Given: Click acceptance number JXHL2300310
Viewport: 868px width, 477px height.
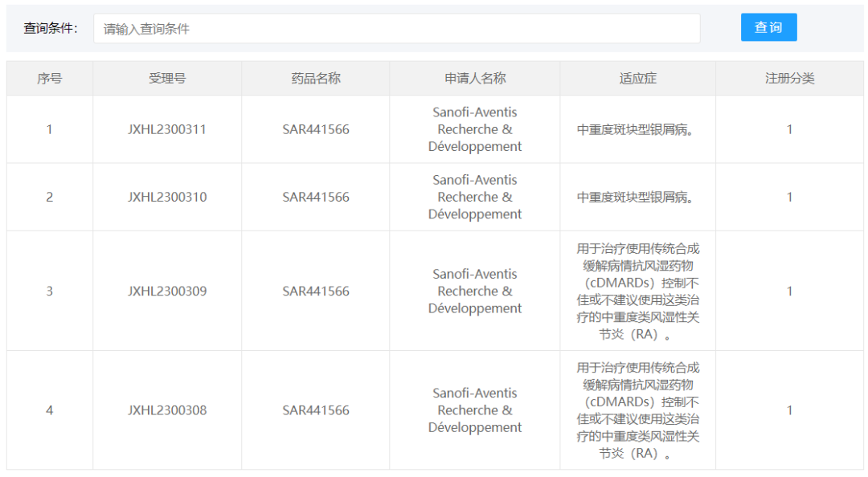Looking at the screenshot, I should click(167, 197).
